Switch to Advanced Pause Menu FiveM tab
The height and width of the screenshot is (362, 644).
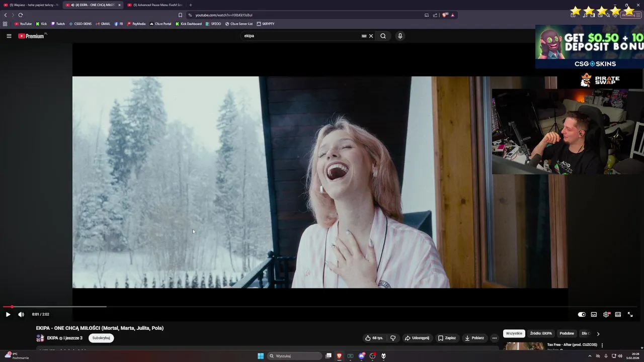tap(156, 5)
